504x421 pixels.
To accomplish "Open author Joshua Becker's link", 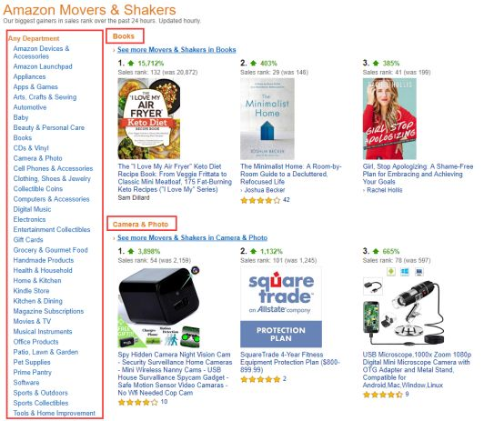I will click(x=265, y=190).
